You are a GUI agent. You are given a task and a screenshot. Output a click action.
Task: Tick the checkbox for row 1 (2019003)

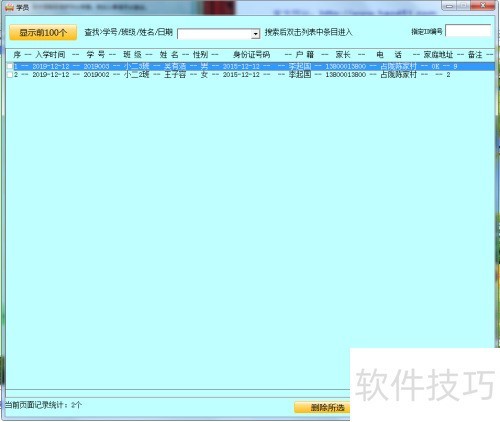tap(10, 66)
